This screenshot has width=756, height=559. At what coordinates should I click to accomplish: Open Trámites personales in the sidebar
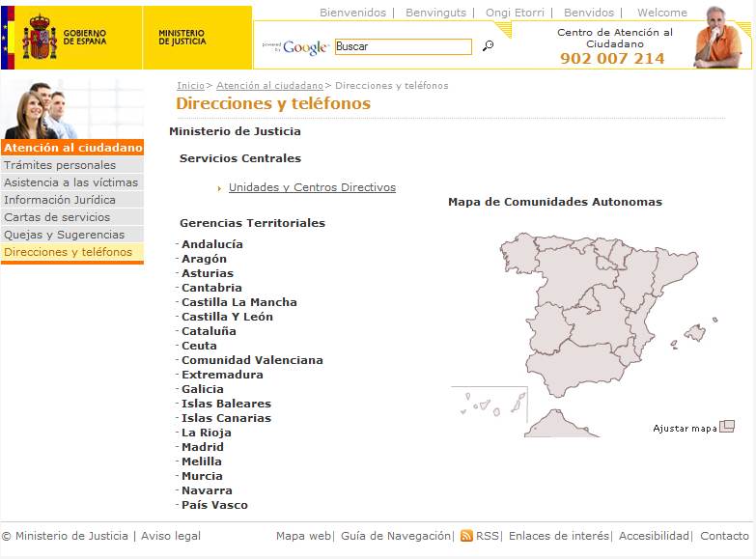(60, 165)
